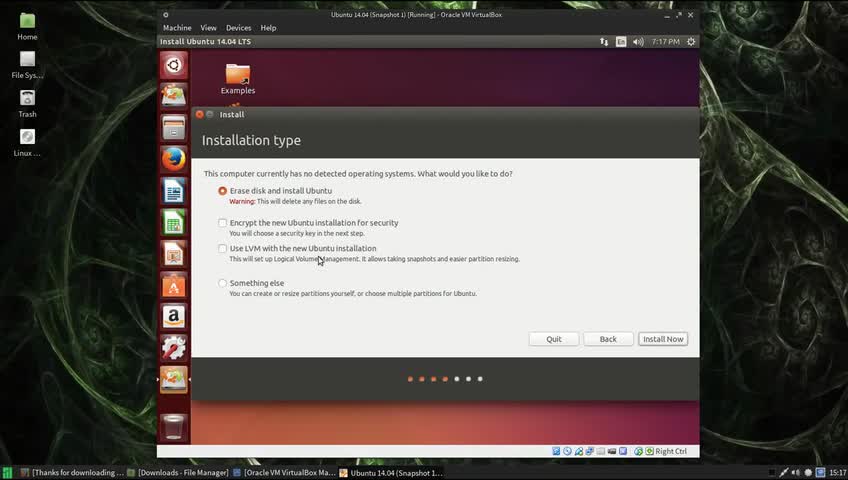The height and width of the screenshot is (480, 848).
Task: Switch to Downloads File Manager taskbar window
Action: [178, 473]
